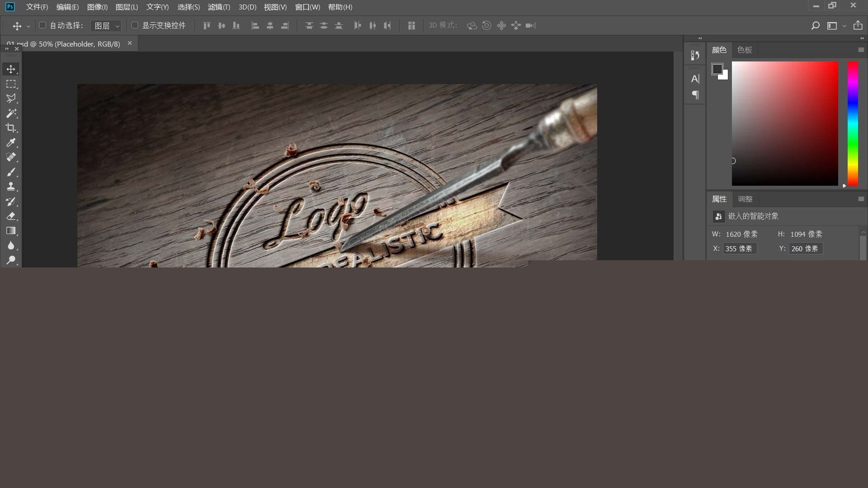Open the search icon in options bar

point(815,26)
